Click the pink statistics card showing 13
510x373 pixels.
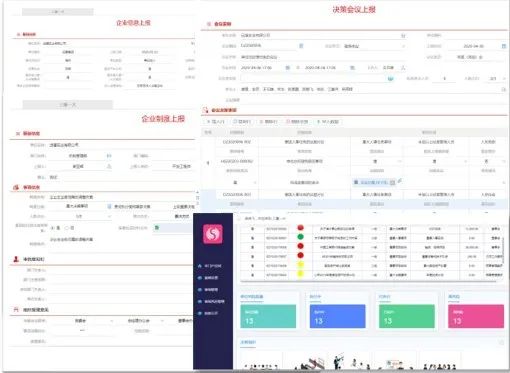point(476,316)
